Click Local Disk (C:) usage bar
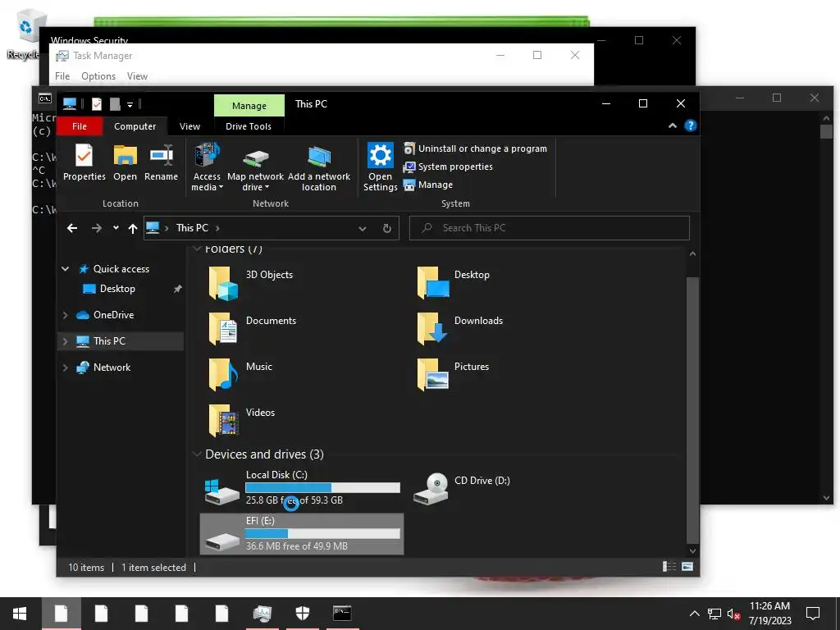 click(322, 487)
